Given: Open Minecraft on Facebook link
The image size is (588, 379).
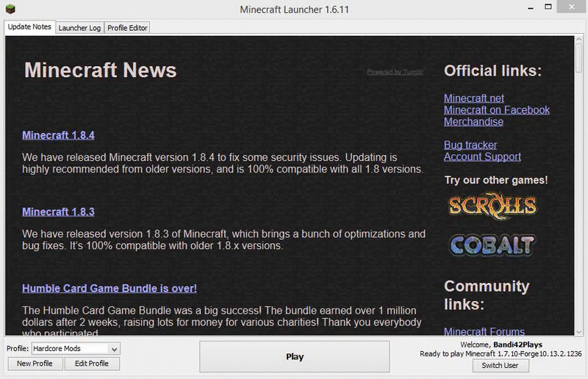Looking at the screenshot, I should pos(497,110).
